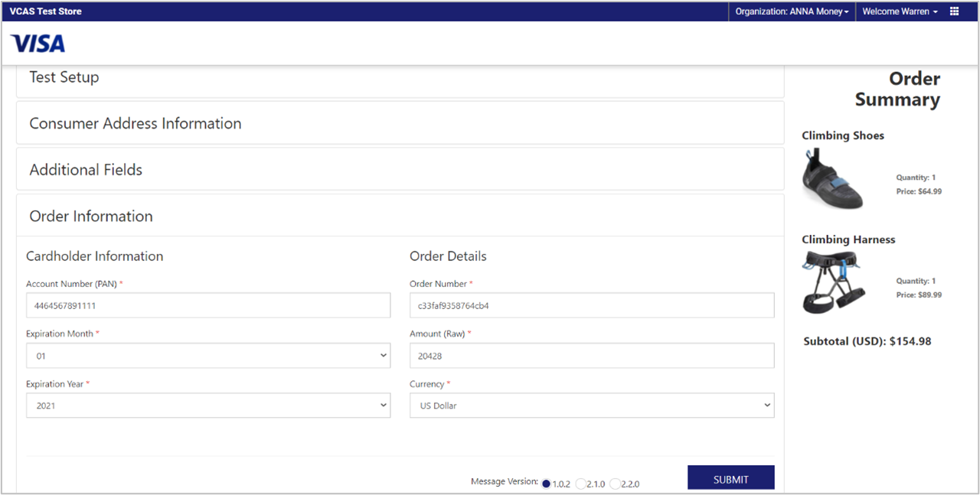Expand the Additional Fields section

click(x=400, y=170)
